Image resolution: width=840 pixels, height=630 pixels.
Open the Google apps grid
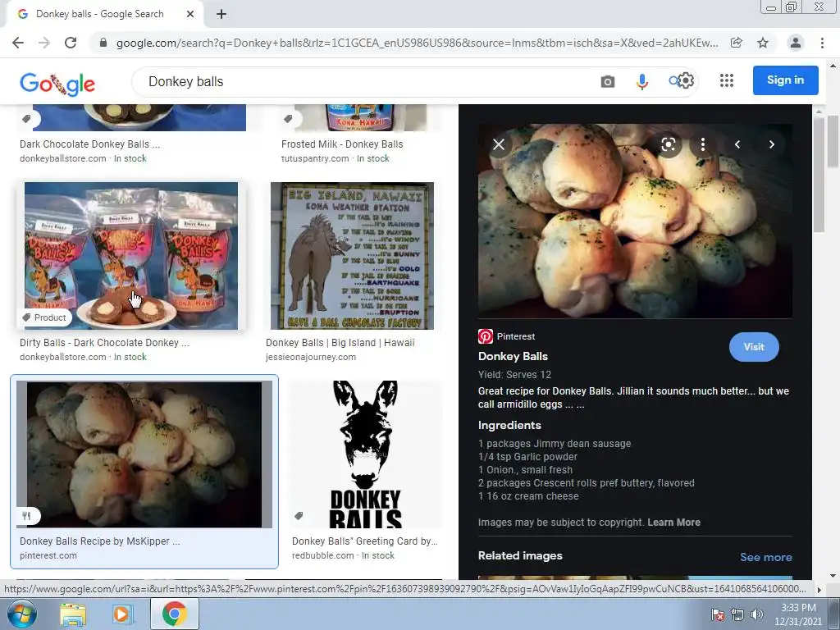tap(727, 80)
